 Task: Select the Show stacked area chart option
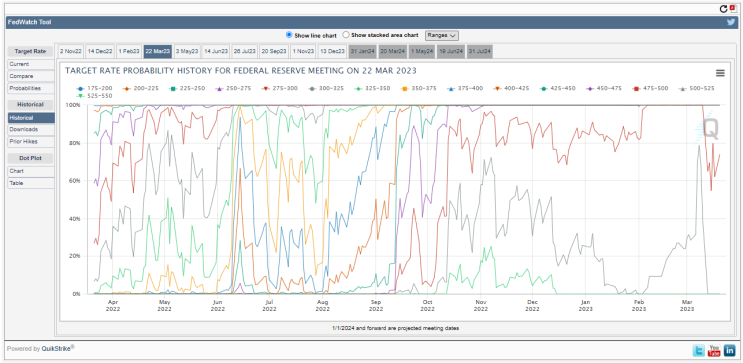point(346,35)
